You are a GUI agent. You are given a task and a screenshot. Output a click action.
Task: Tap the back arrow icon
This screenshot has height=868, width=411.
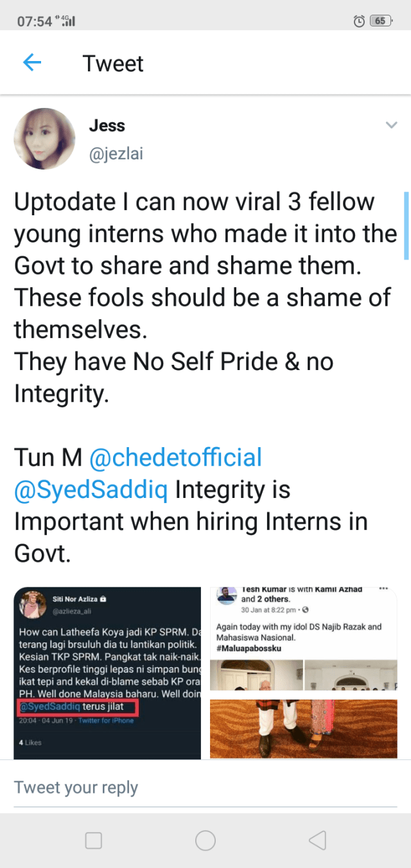31,63
